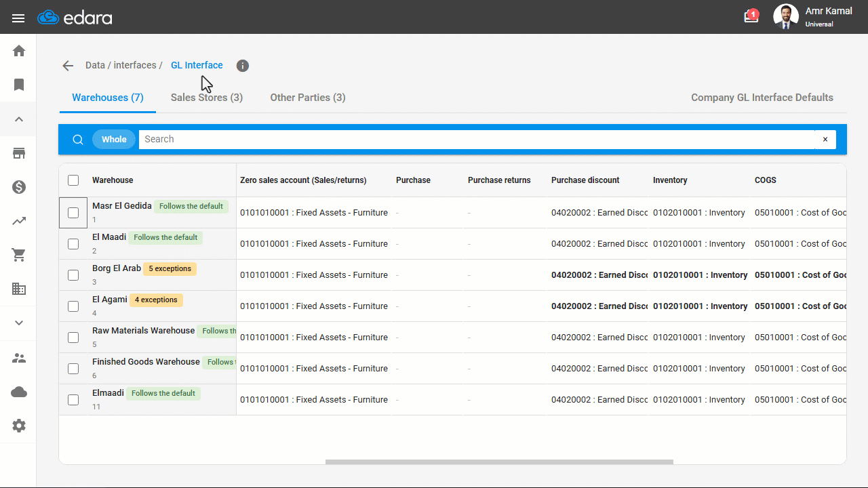Open the shopping cart sidebar icon
This screenshot has width=868, height=488.
click(x=19, y=255)
